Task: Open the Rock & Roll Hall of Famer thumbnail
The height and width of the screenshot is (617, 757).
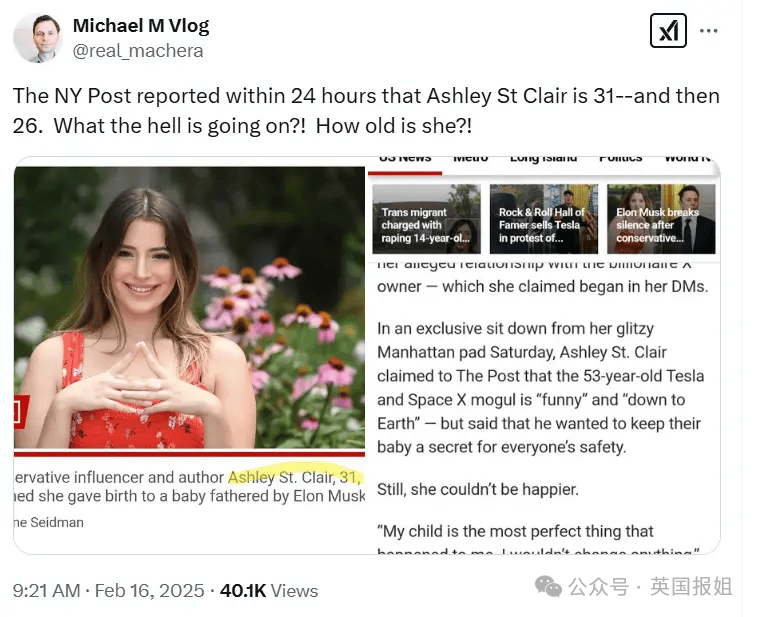Action: click(544, 219)
